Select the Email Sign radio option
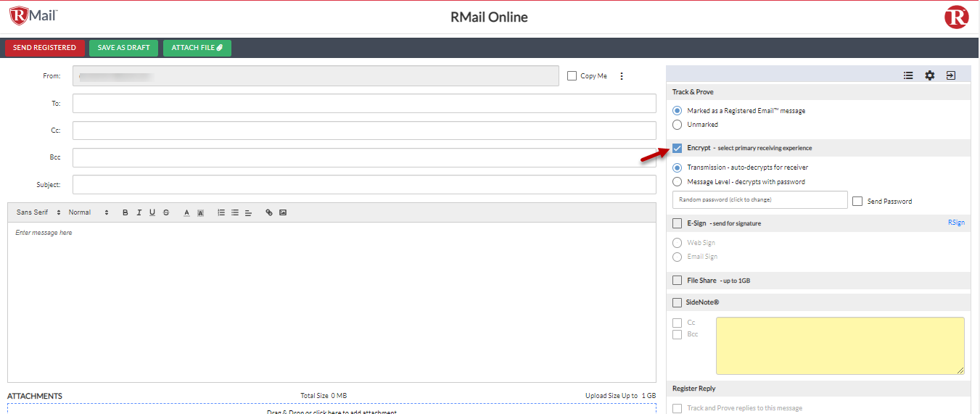The image size is (980, 414). pos(678,257)
